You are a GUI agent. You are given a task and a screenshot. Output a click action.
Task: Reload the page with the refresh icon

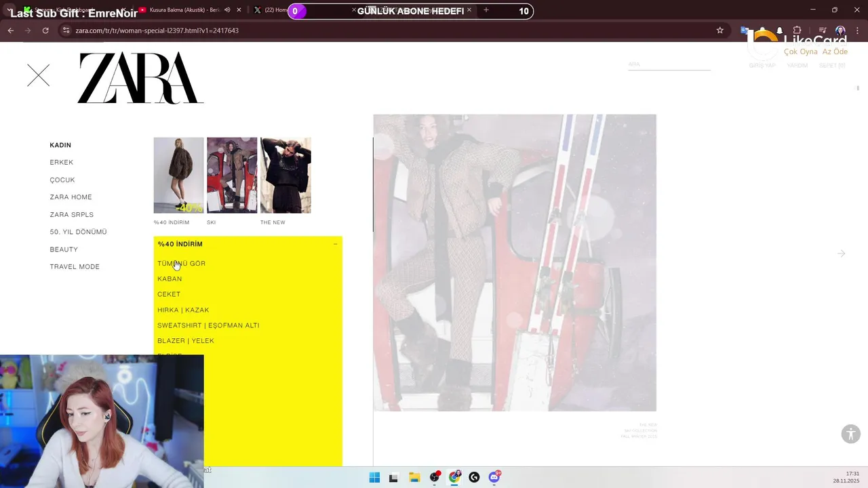click(x=45, y=30)
